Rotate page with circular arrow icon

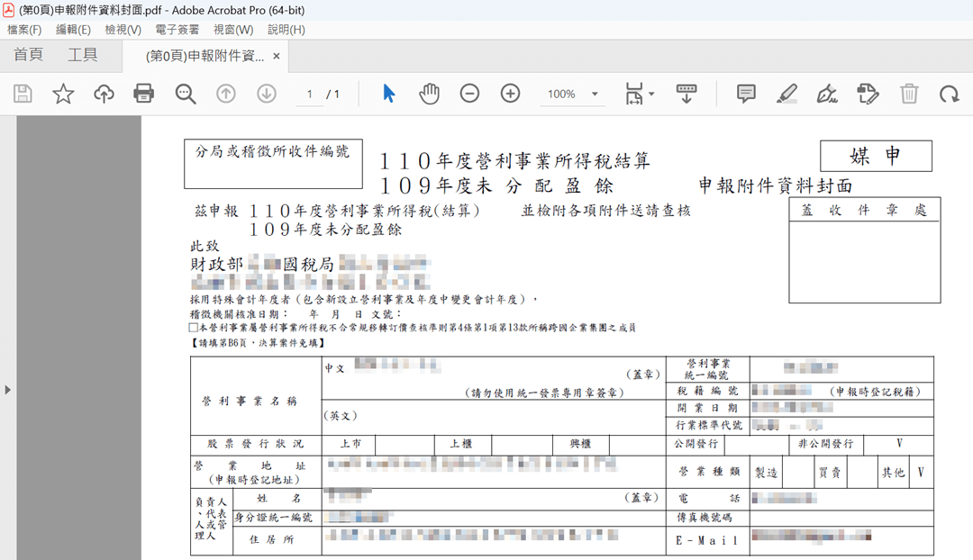pyautogui.click(x=949, y=94)
